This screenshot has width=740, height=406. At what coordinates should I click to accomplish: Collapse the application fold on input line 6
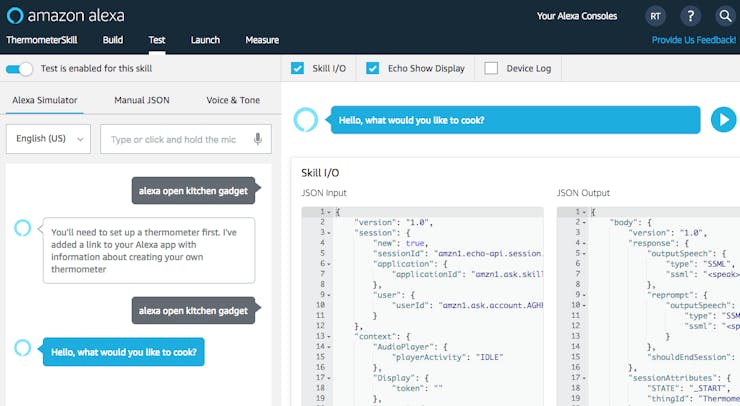point(329,264)
